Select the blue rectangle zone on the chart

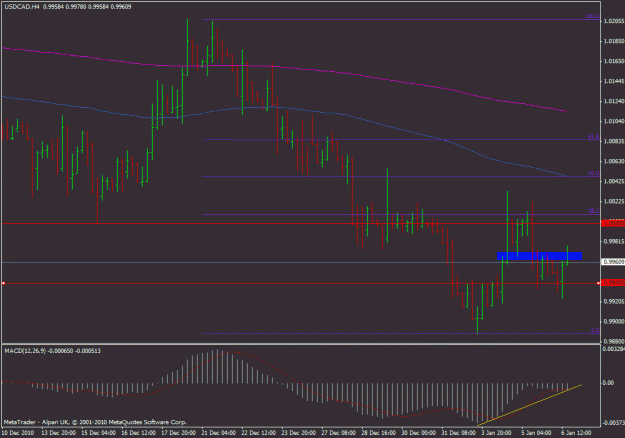pos(540,256)
